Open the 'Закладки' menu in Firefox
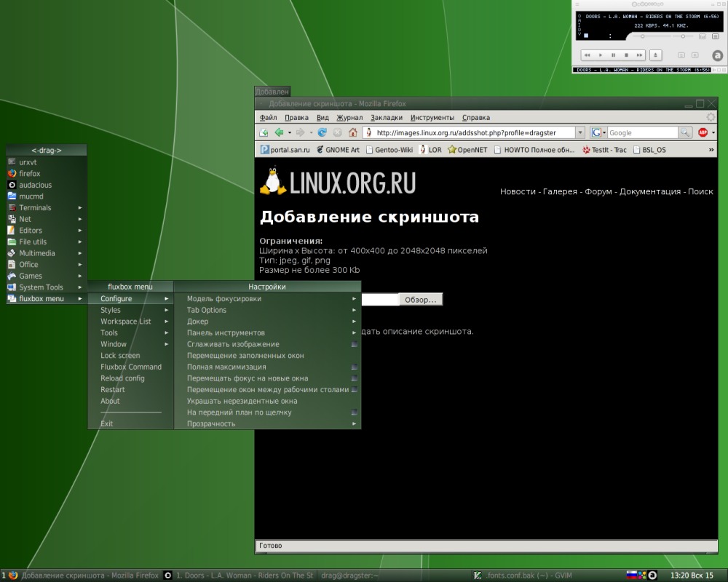This screenshot has height=582, width=728. (387, 117)
